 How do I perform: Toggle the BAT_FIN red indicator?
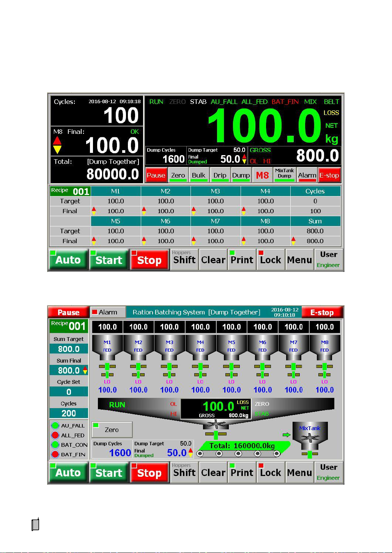[x=55, y=454]
